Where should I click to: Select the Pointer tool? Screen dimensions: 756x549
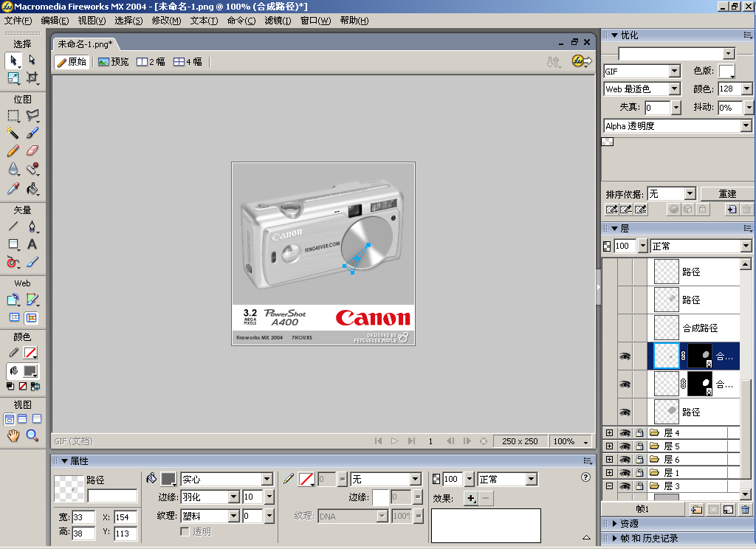(13, 61)
